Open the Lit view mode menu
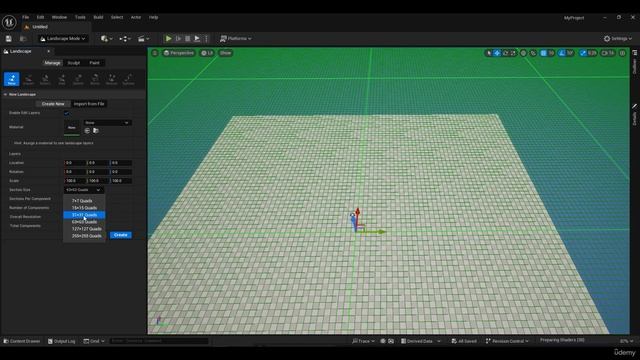Image resolution: width=640 pixels, height=360 pixels. 207,53
